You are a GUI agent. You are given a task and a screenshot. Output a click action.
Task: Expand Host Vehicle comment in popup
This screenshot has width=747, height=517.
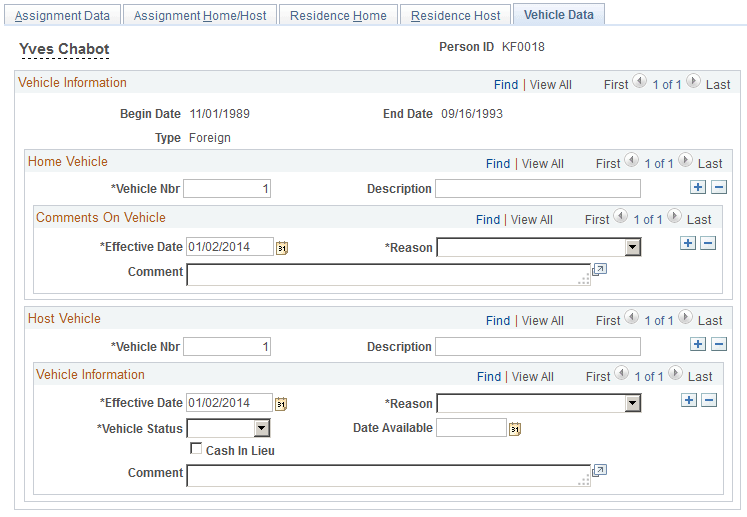pyautogui.click(x=599, y=471)
